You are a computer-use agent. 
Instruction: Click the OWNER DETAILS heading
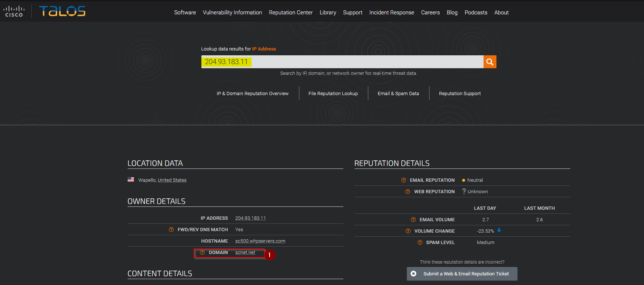click(156, 201)
